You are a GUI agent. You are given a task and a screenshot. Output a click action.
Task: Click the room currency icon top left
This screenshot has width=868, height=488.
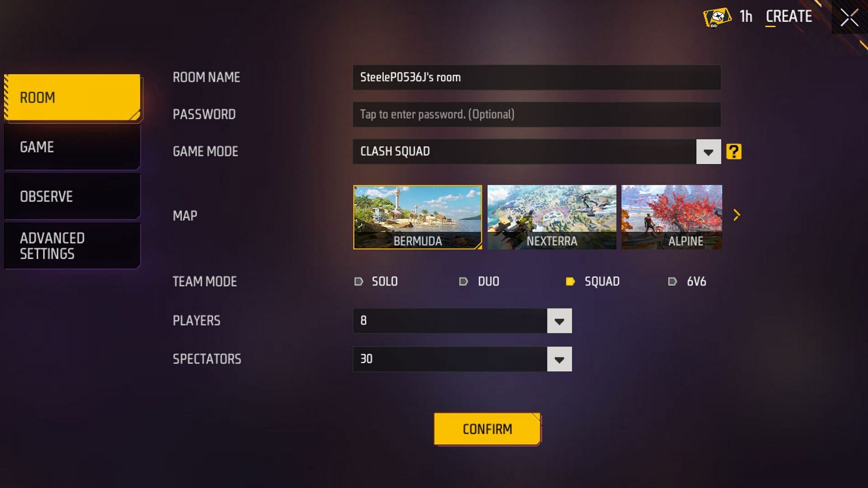pos(715,16)
